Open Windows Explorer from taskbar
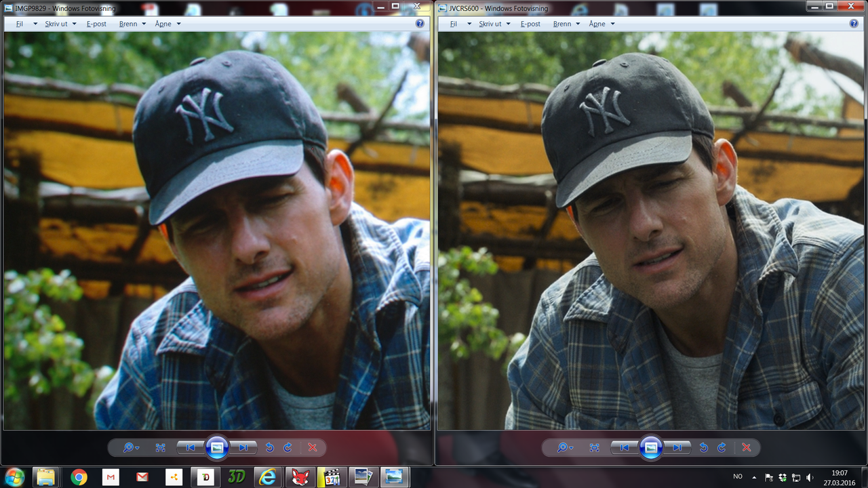Screen dimensions: 868x488 [46, 477]
